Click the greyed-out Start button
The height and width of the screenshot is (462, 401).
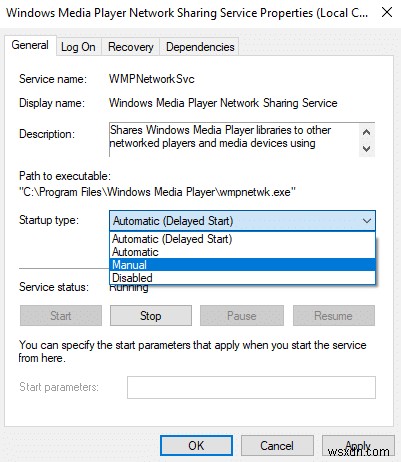tap(61, 316)
